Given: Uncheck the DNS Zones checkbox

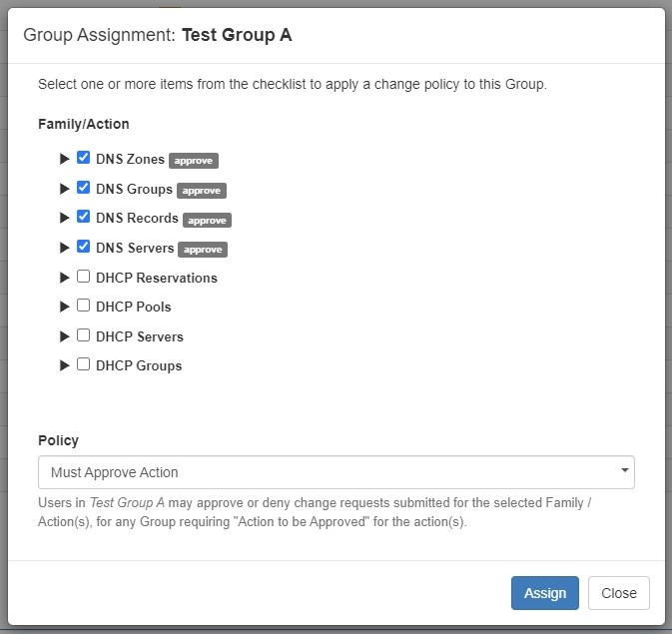Looking at the screenshot, I should [84, 158].
